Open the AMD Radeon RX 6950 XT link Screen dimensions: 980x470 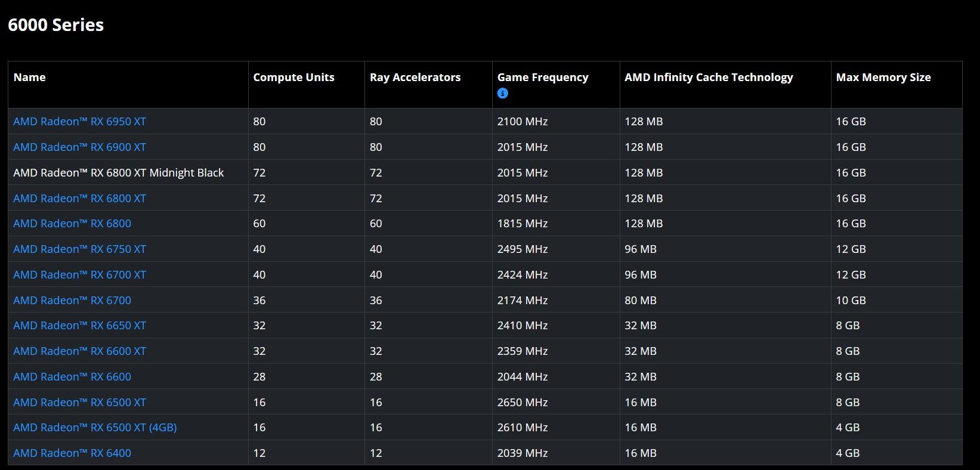point(79,122)
